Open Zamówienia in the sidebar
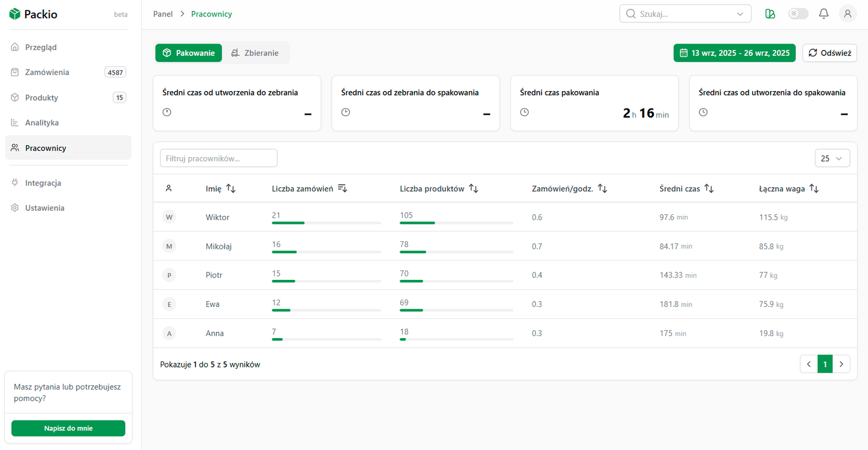Screen dimensions: 868x450 (47, 72)
